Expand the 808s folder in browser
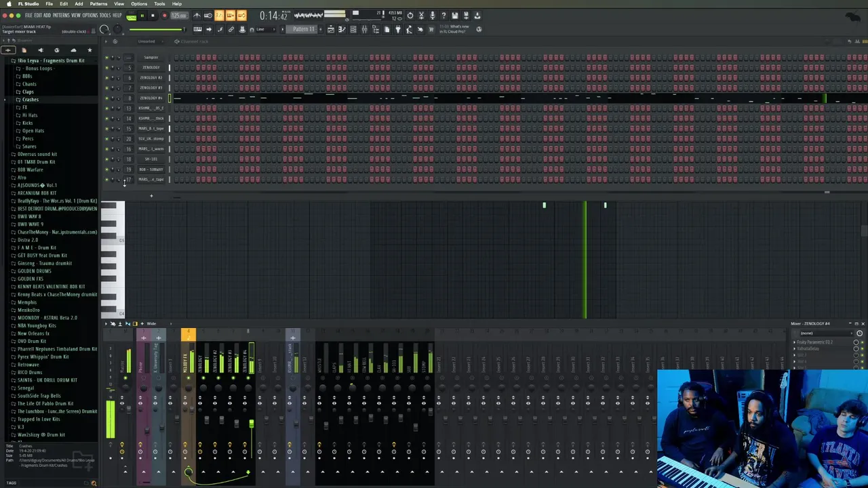The height and width of the screenshot is (488, 868). click(27, 76)
